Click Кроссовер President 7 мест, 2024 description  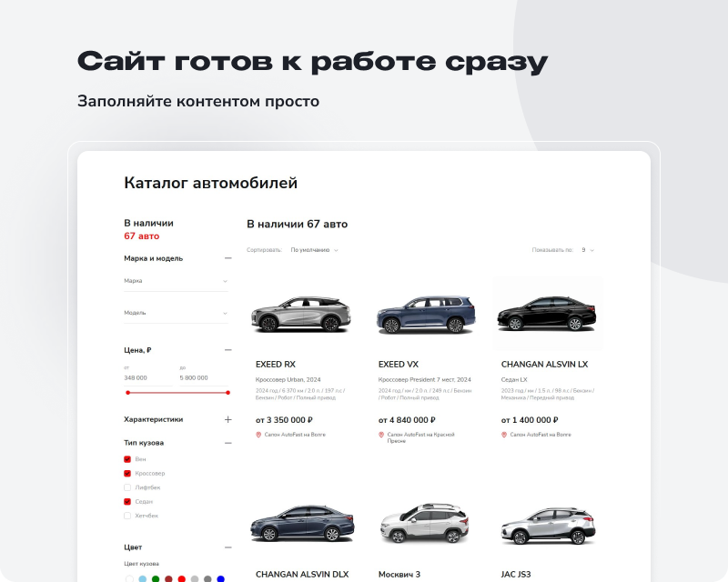424,379
